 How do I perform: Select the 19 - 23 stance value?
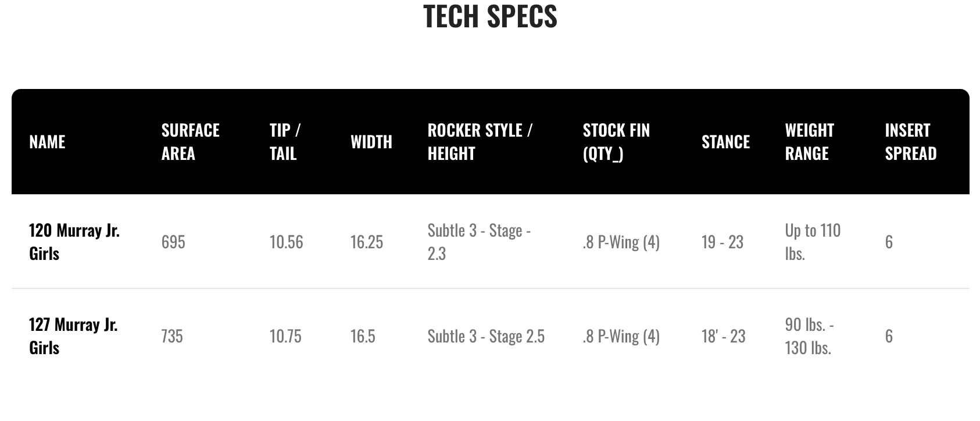(723, 242)
